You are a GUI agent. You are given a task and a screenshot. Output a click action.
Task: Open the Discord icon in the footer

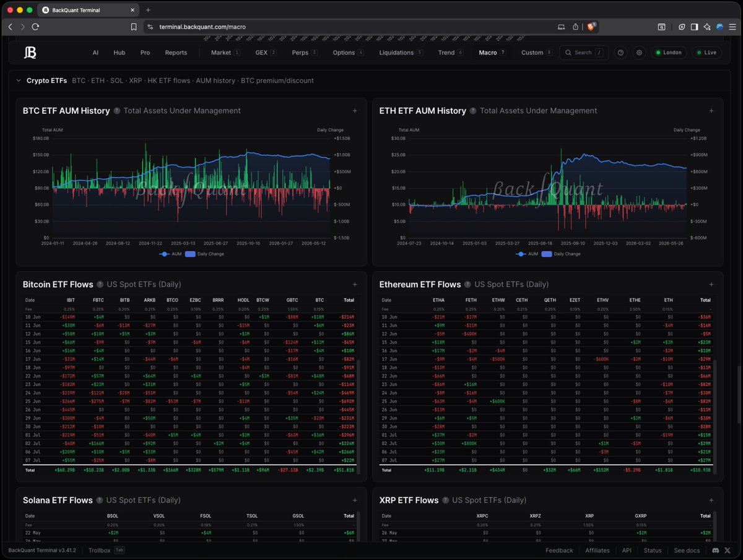(715, 550)
